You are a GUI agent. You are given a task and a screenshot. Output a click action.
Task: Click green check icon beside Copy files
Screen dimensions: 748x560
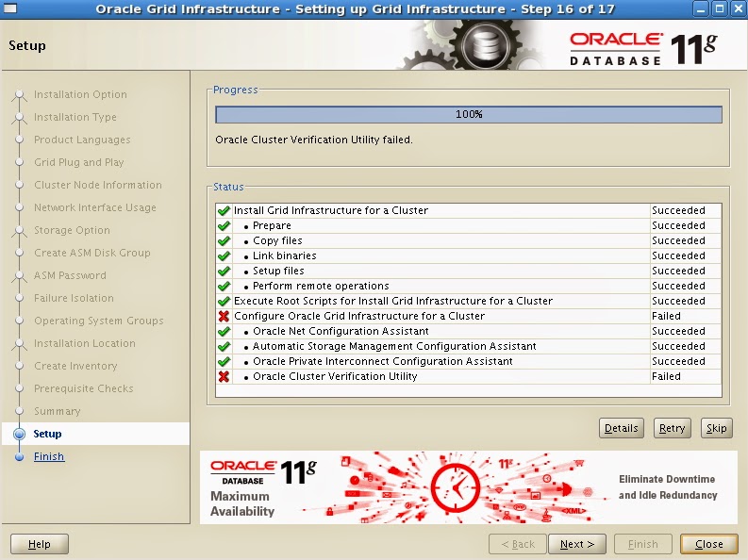pyautogui.click(x=224, y=241)
